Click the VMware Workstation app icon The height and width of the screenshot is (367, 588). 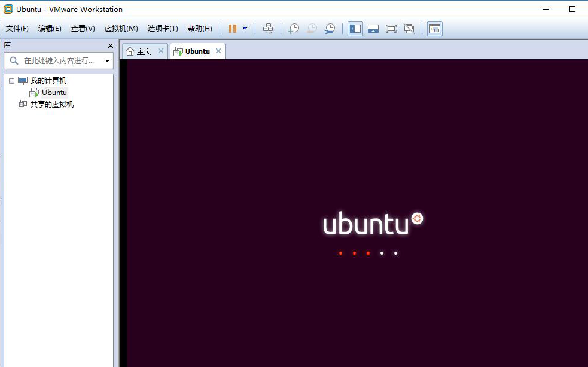coord(8,9)
